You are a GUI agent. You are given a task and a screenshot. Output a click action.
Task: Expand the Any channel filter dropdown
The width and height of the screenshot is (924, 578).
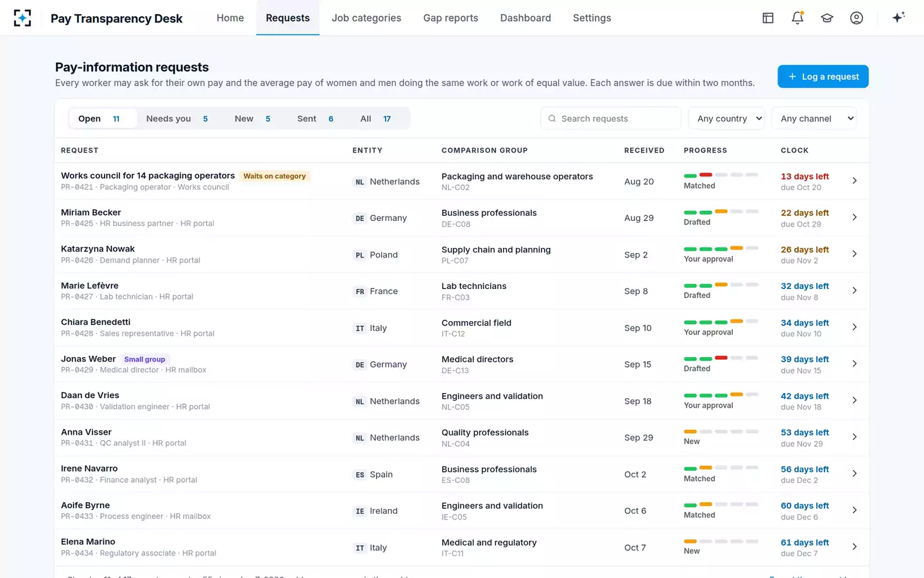point(814,118)
